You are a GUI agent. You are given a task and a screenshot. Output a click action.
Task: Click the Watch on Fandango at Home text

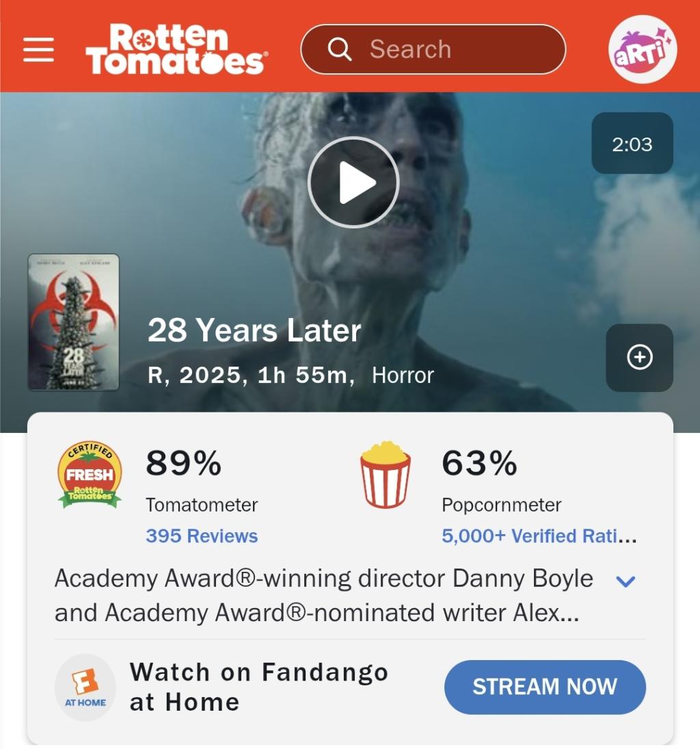pyautogui.click(x=259, y=687)
